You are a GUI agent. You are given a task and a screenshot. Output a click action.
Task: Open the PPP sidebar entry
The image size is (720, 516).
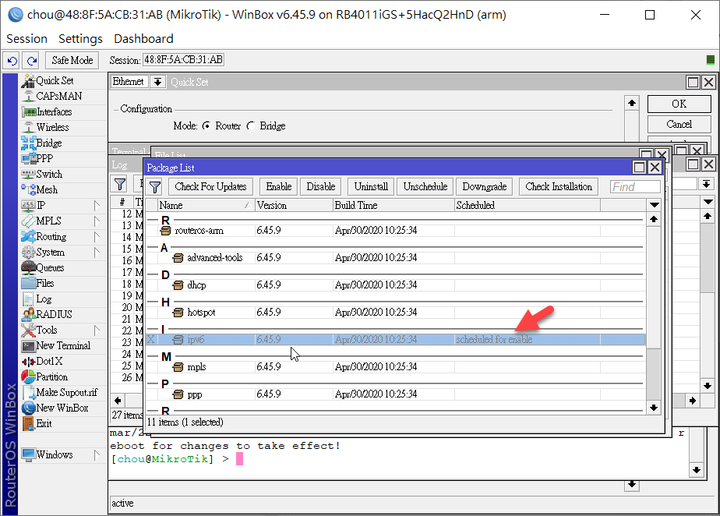[44, 159]
